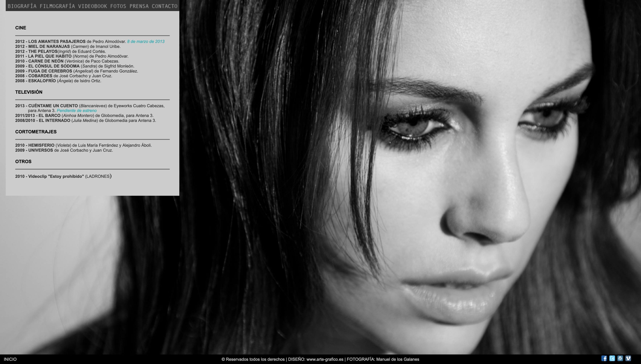
Task: Go to the BIOGRAFÍA menu item
Action: click(x=22, y=6)
